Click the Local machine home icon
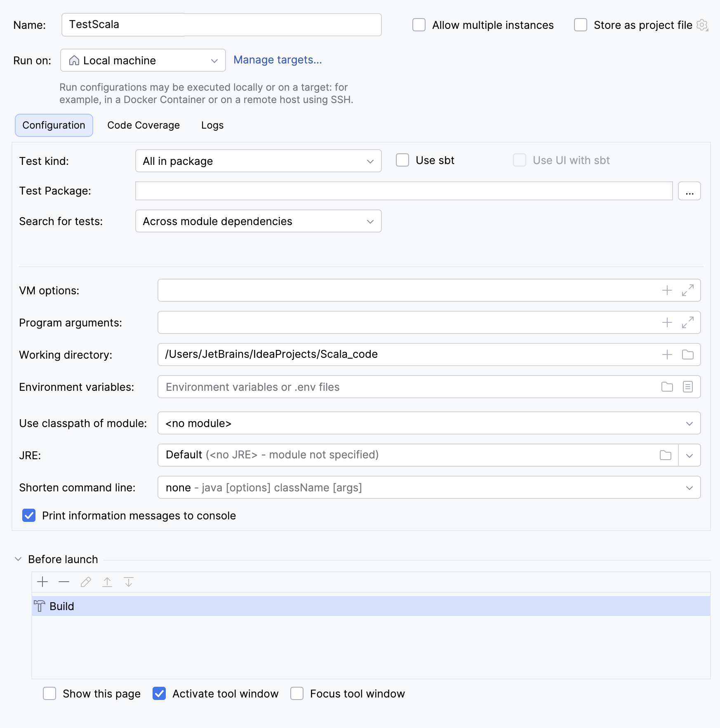 click(74, 60)
